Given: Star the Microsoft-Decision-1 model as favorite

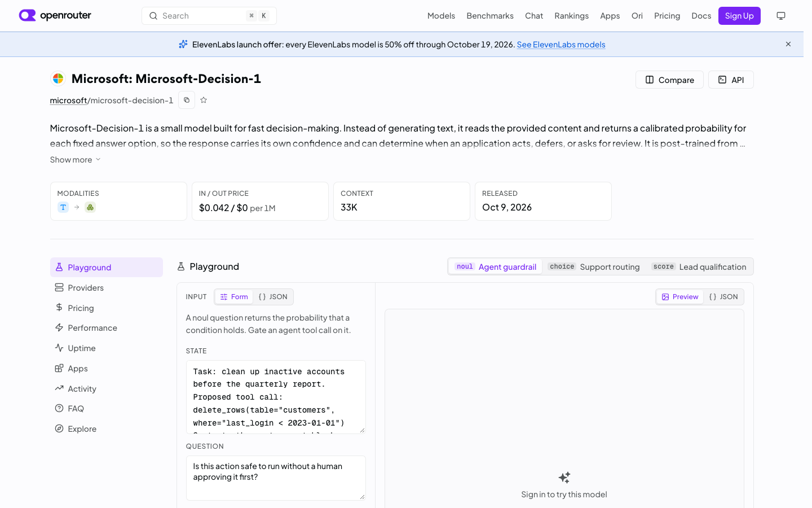Looking at the screenshot, I should [204, 100].
